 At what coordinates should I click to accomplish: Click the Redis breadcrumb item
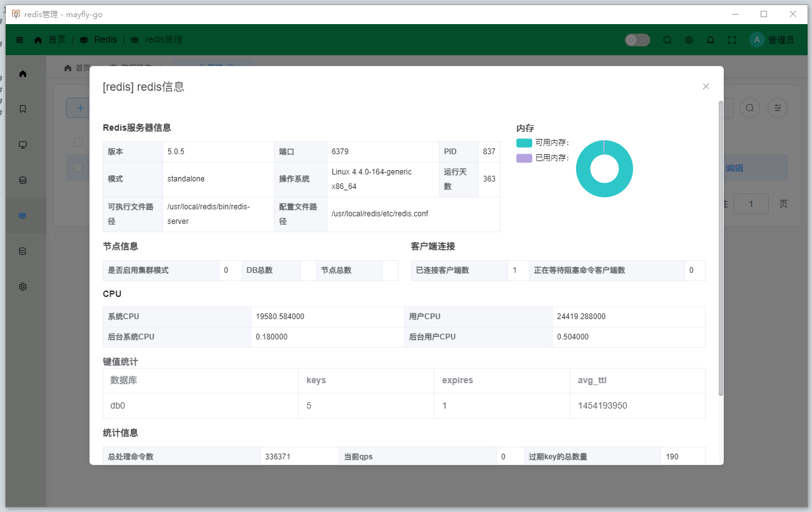pos(105,40)
